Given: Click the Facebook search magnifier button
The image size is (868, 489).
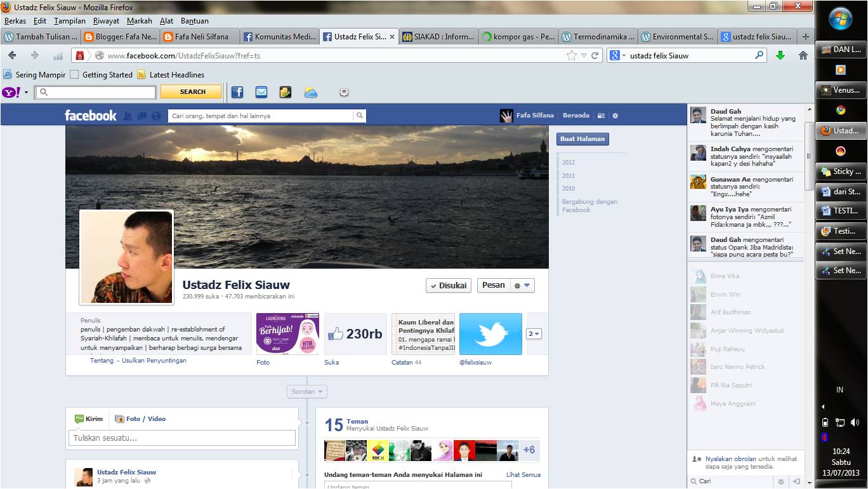Looking at the screenshot, I should (360, 116).
